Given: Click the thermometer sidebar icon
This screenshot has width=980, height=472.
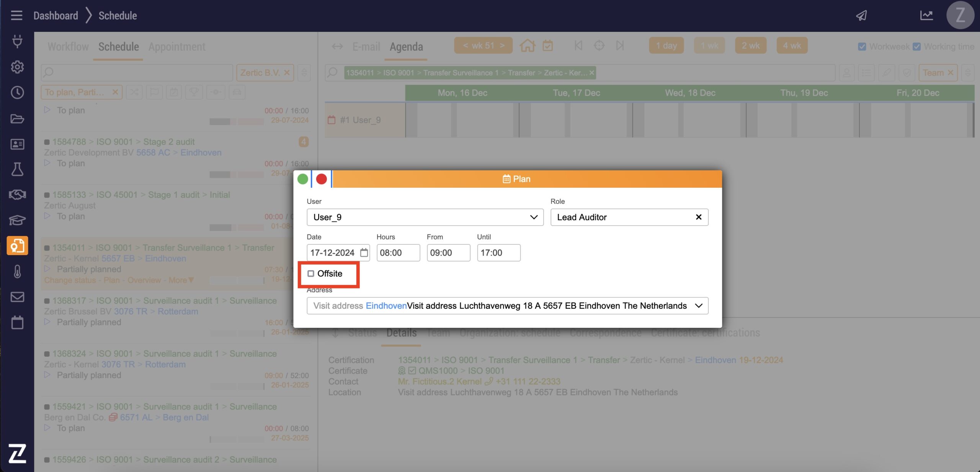Looking at the screenshot, I should click(17, 271).
